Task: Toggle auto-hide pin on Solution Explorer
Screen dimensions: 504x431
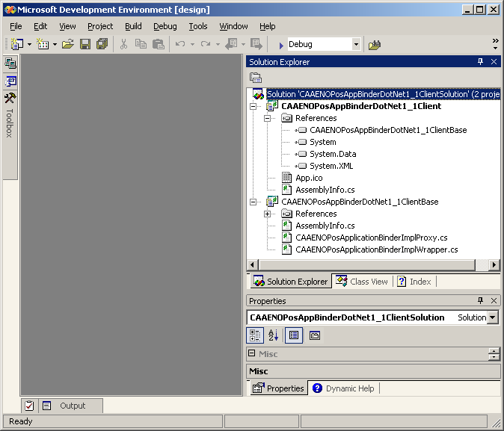Action: tap(480, 61)
